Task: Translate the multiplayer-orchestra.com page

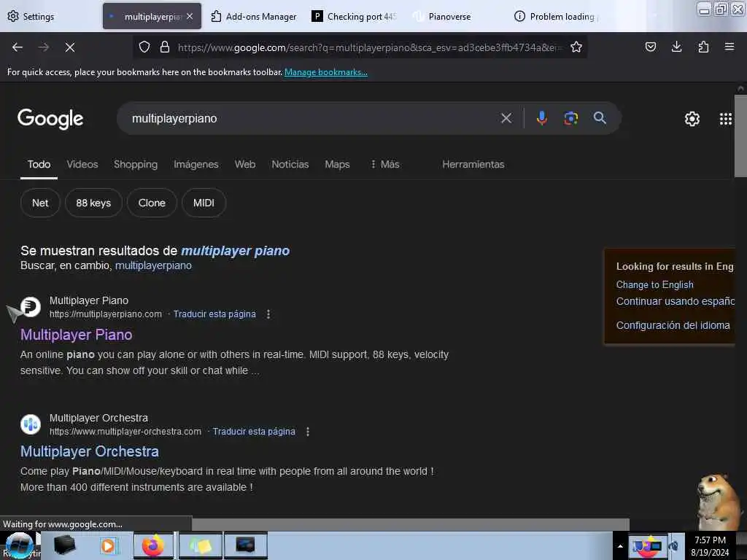Action: (x=254, y=432)
